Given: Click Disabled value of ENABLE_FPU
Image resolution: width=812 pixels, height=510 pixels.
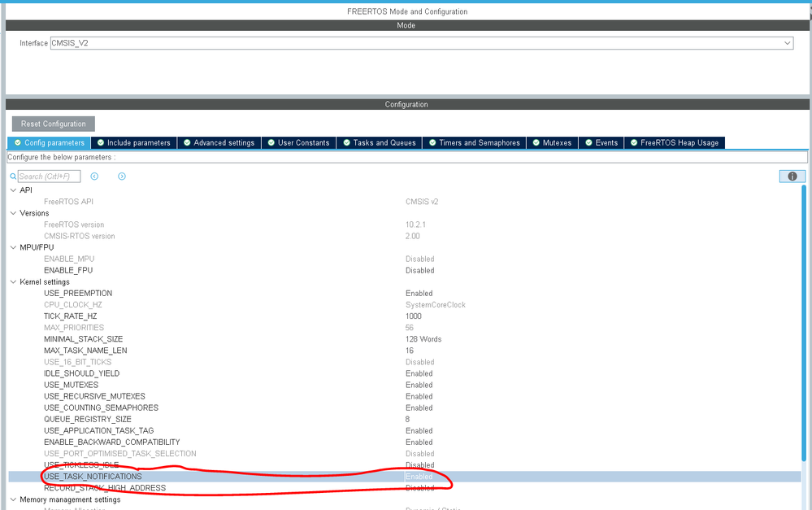Looking at the screenshot, I should click(420, 271).
